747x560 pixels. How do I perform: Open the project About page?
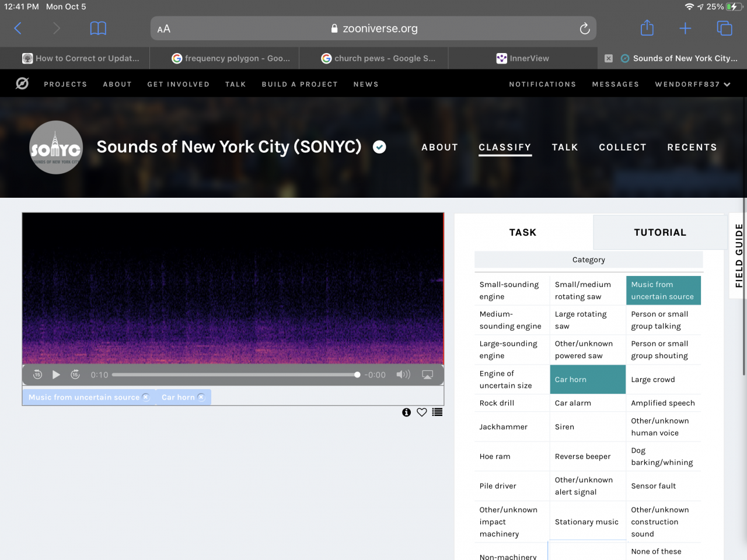coord(440,148)
